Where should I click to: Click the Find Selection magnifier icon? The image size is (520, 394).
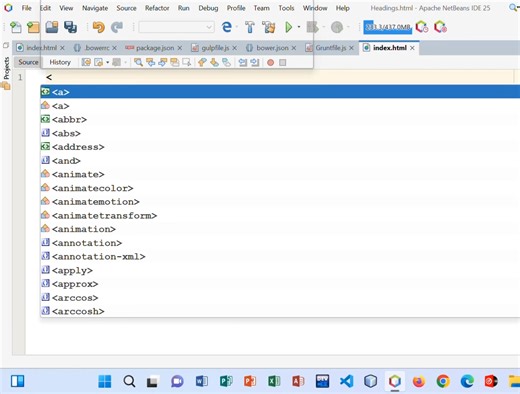(138, 62)
